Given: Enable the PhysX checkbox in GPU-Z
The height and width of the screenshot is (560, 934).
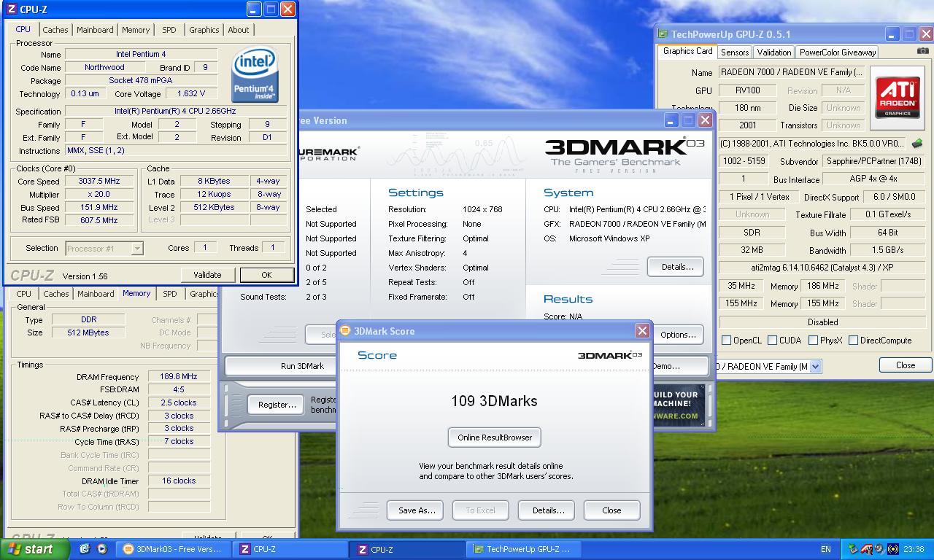Looking at the screenshot, I should pyautogui.click(x=813, y=341).
